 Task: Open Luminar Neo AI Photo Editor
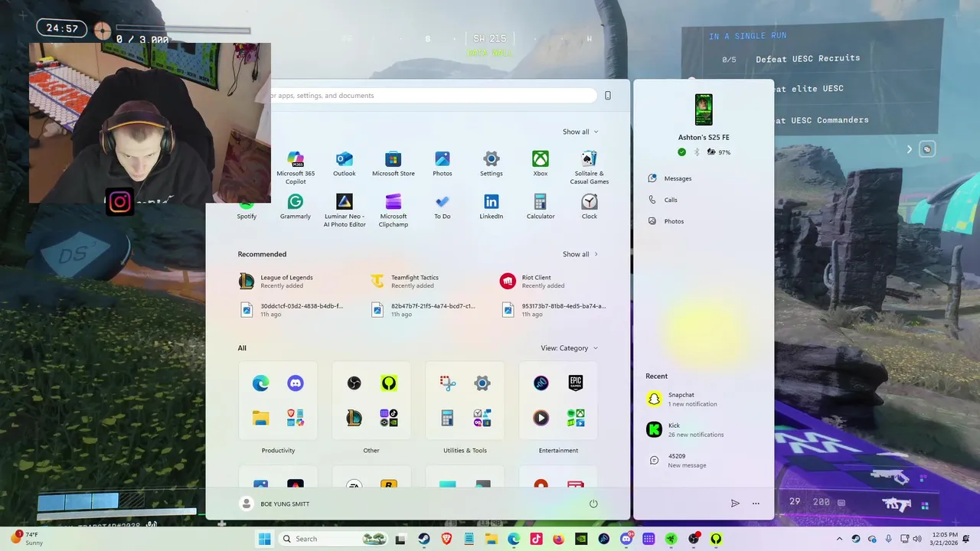pos(345,210)
